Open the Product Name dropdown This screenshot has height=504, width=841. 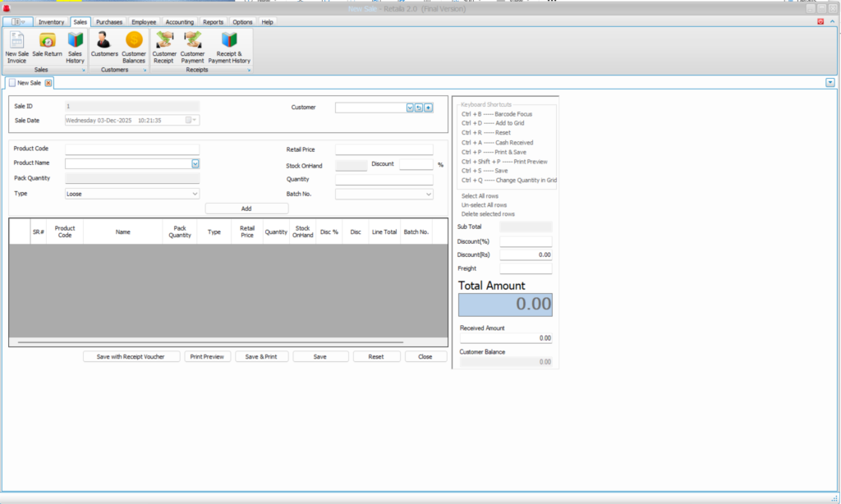[195, 163]
